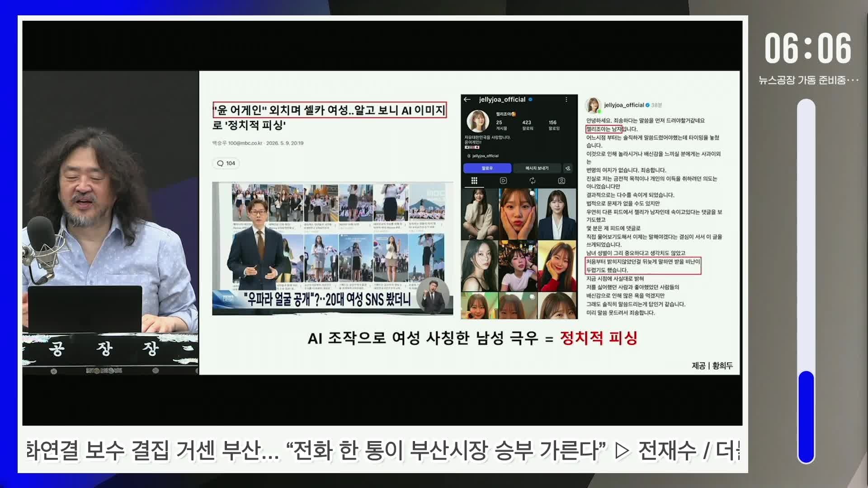Click the 423 팔로워 followers count

[x=527, y=125]
